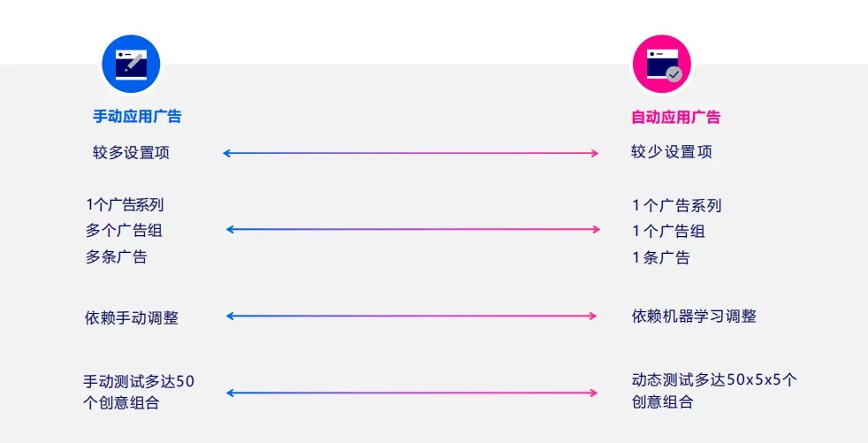
Task: Click the left 1个广告系列 label
Action: 125,204
